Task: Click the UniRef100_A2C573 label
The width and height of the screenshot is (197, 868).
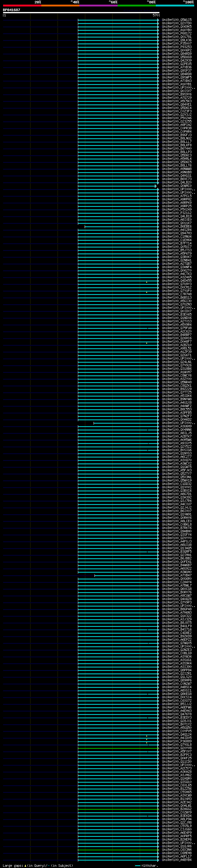Action: point(176,769)
